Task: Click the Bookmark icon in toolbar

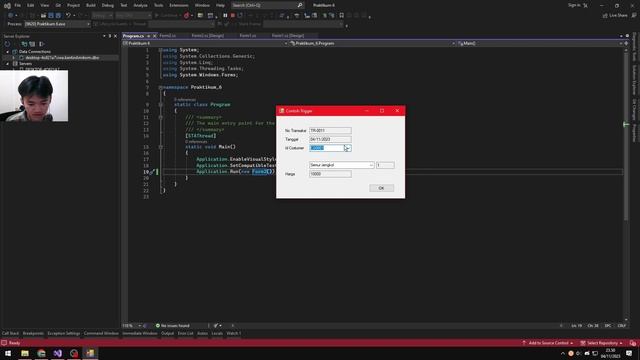Action: click(342, 16)
